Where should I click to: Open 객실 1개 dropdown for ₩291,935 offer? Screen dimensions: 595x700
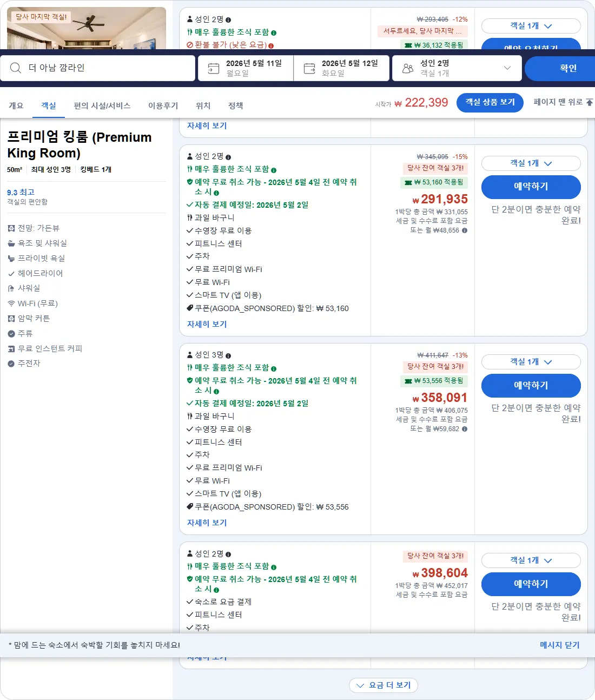point(531,163)
